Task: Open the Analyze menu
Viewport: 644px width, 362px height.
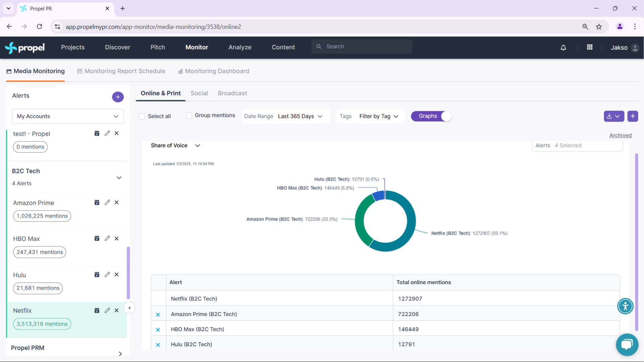Action: (x=240, y=47)
